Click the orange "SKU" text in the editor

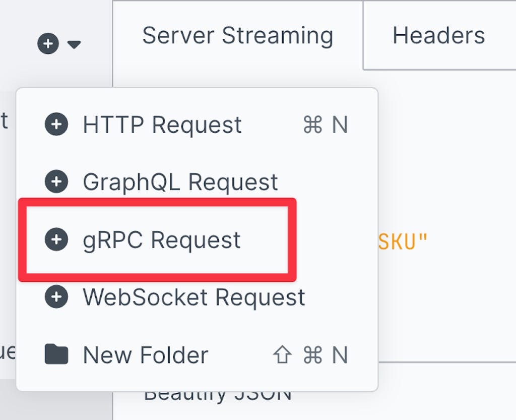(402, 242)
